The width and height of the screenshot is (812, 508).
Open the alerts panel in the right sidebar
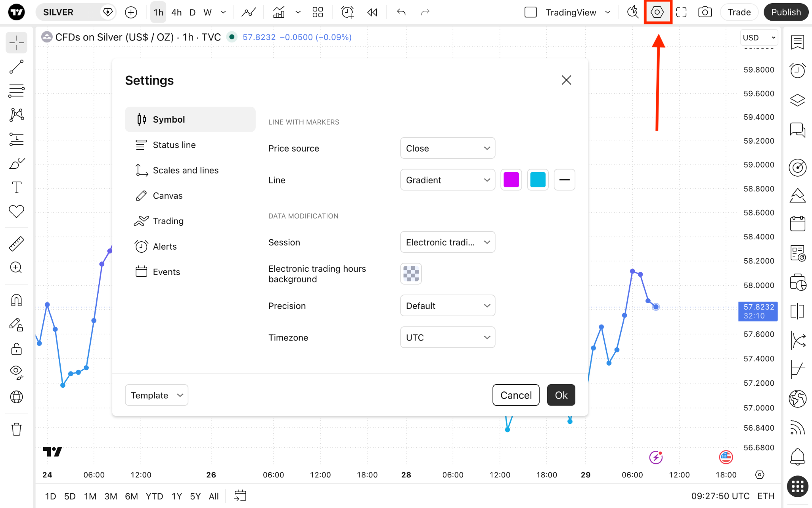pyautogui.click(x=797, y=71)
